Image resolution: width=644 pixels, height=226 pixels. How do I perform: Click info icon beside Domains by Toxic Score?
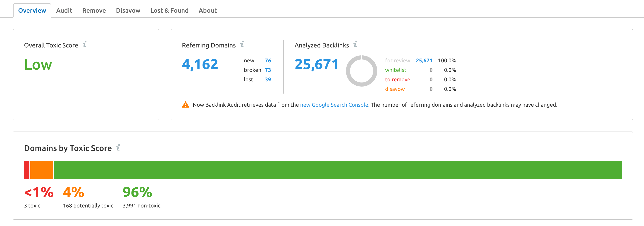tap(118, 147)
